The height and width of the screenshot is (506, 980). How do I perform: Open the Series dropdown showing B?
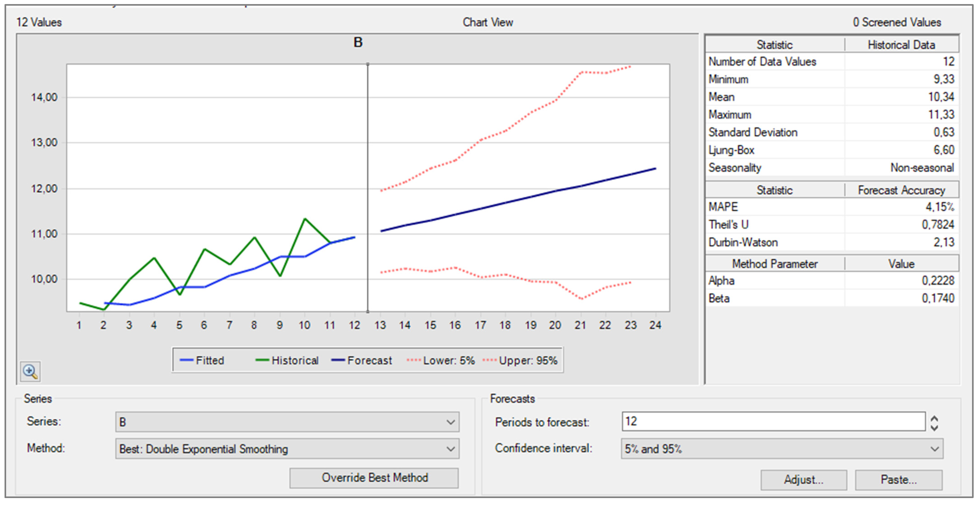tap(287, 422)
